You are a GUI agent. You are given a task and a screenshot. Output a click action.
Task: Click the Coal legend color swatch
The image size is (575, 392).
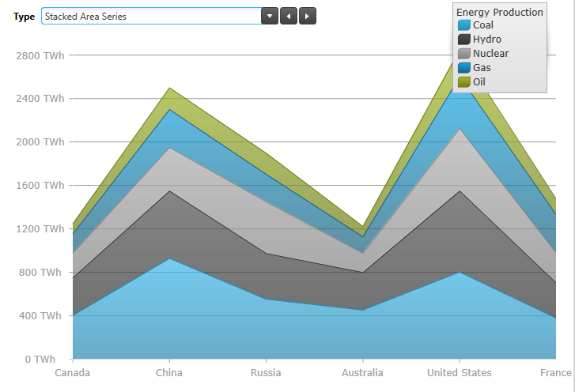464,25
